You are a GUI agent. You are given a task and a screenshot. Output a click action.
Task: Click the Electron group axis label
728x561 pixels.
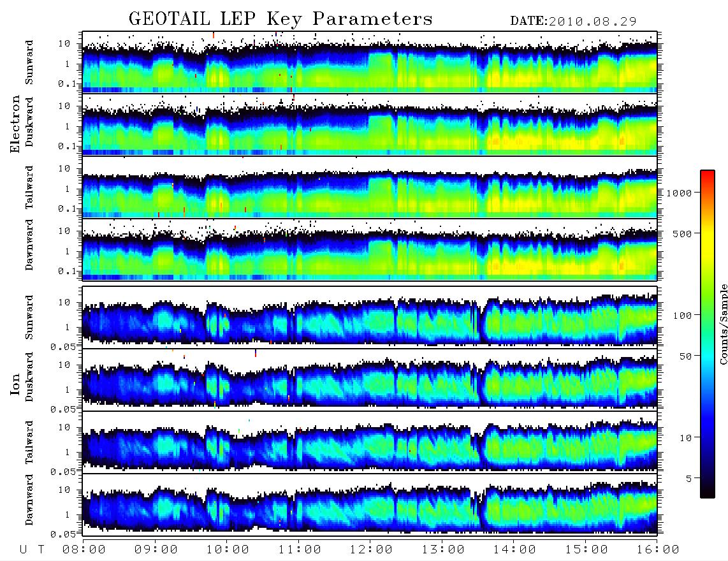point(15,124)
